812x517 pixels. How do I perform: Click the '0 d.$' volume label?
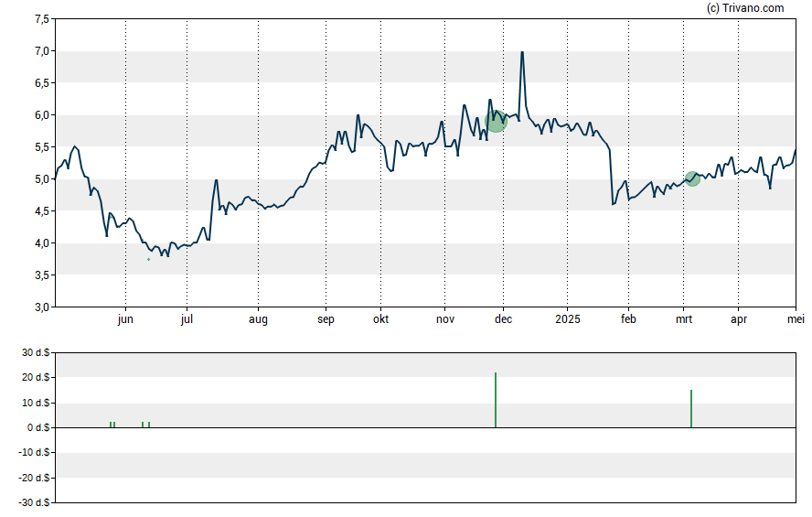tap(38, 428)
